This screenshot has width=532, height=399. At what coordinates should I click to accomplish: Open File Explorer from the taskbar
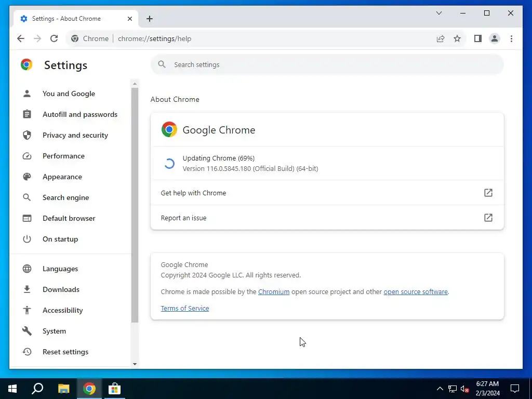63,389
